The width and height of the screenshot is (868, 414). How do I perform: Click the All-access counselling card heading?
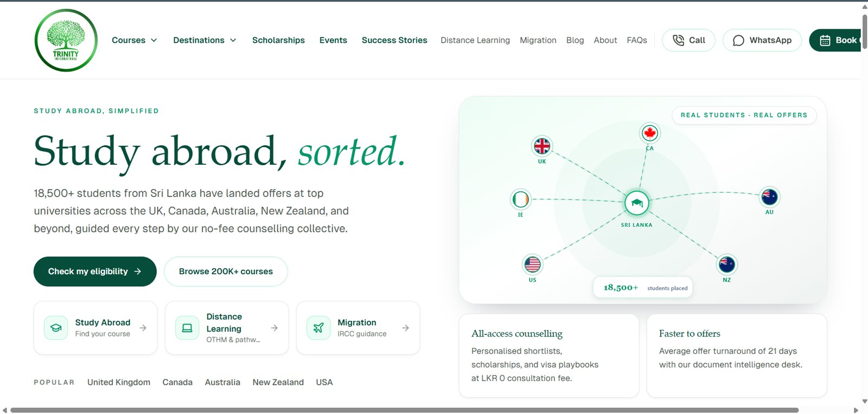click(x=517, y=334)
